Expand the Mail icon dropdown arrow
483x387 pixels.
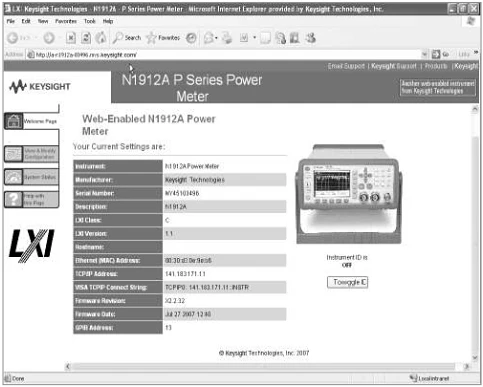(x=216, y=38)
